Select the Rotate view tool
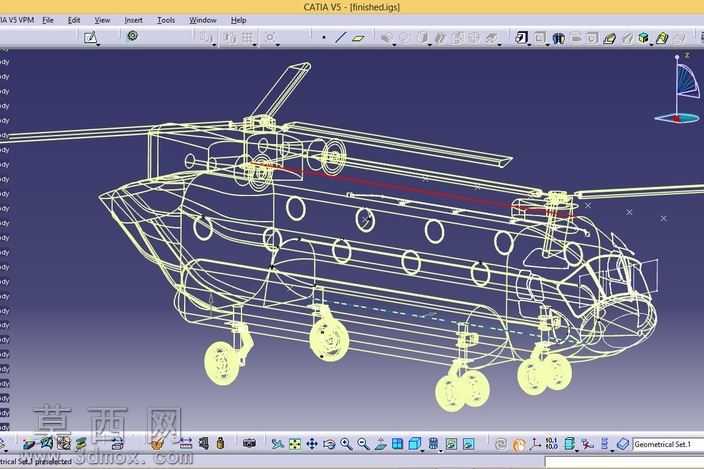Viewport: 704px width, 469px height. (x=329, y=444)
